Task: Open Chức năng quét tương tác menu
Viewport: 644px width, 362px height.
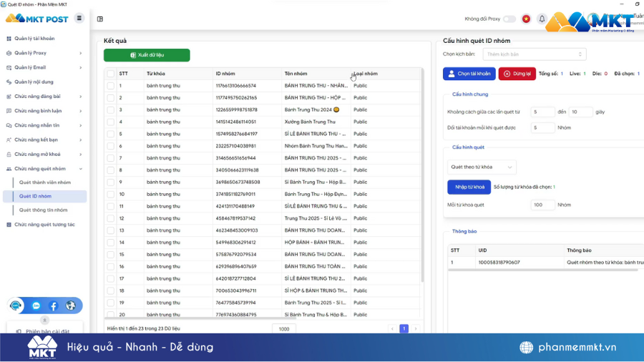Action: click(x=45, y=225)
